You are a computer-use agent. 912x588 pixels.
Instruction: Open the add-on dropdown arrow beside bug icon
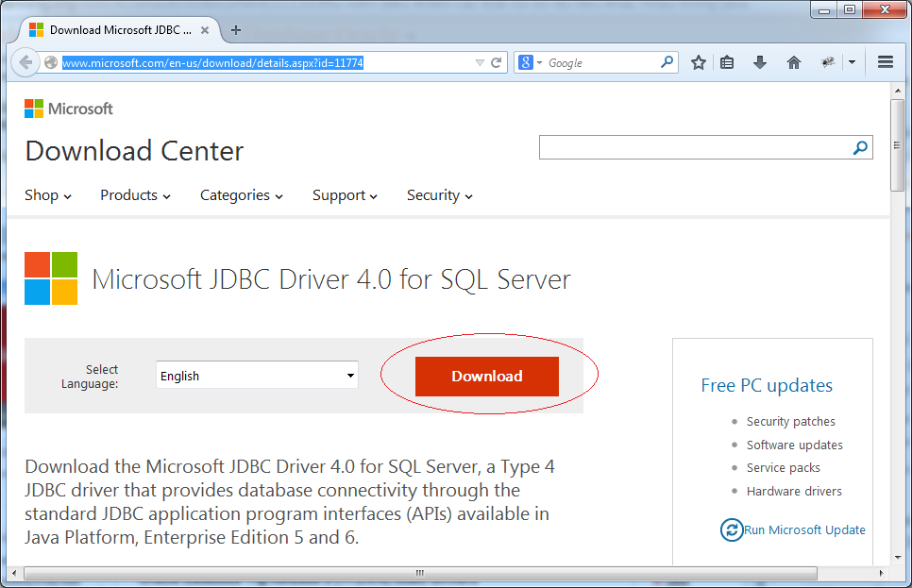(x=853, y=62)
